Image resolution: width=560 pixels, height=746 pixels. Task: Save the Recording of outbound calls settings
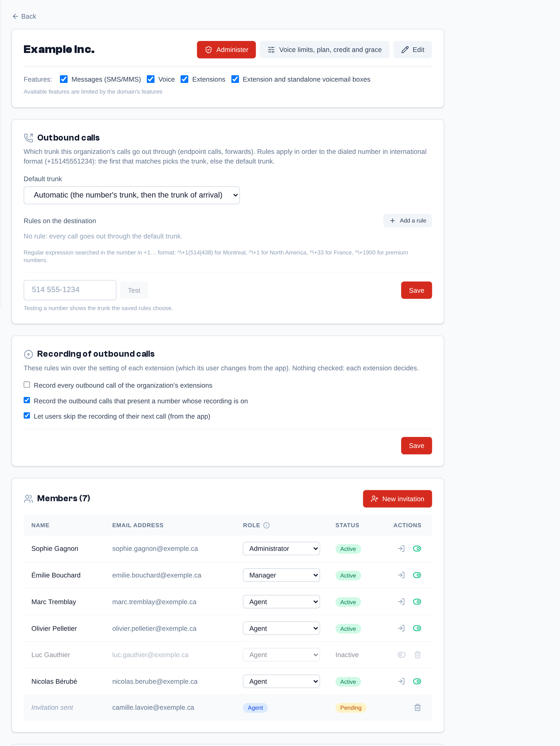tap(417, 446)
